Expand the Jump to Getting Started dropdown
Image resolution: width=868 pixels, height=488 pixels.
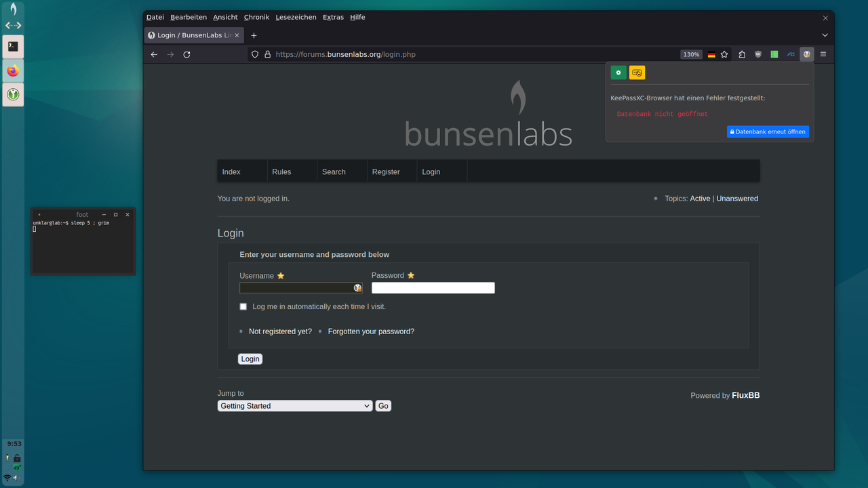295,406
